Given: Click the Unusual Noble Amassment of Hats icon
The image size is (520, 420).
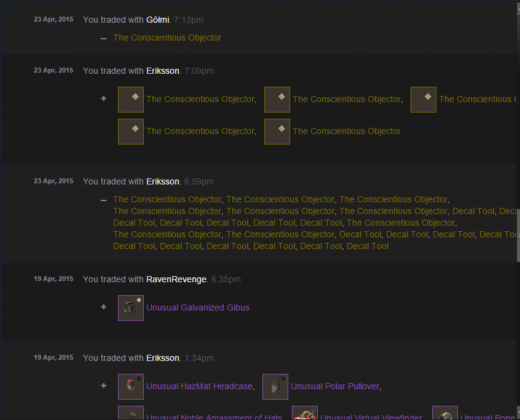Looking at the screenshot, I should point(131,413).
